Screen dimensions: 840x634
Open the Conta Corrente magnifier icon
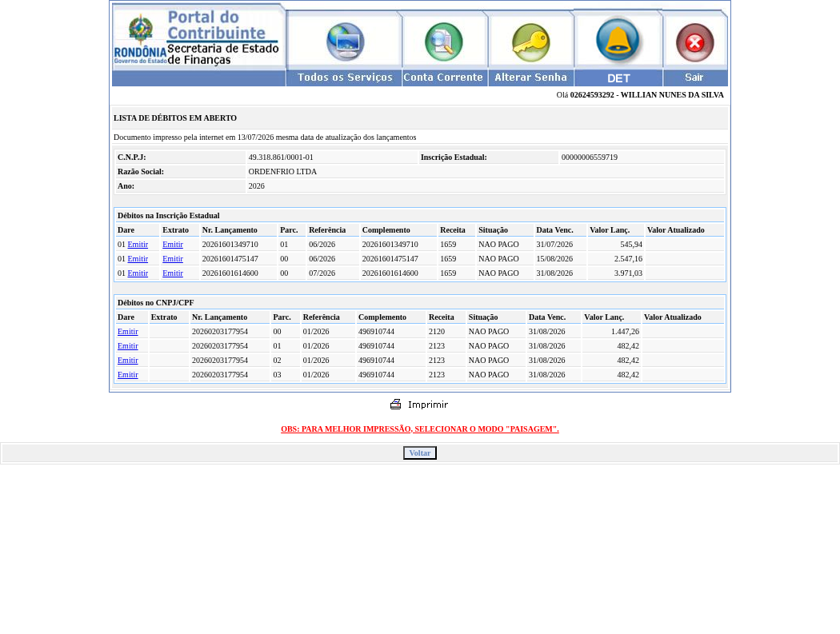pos(443,42)
